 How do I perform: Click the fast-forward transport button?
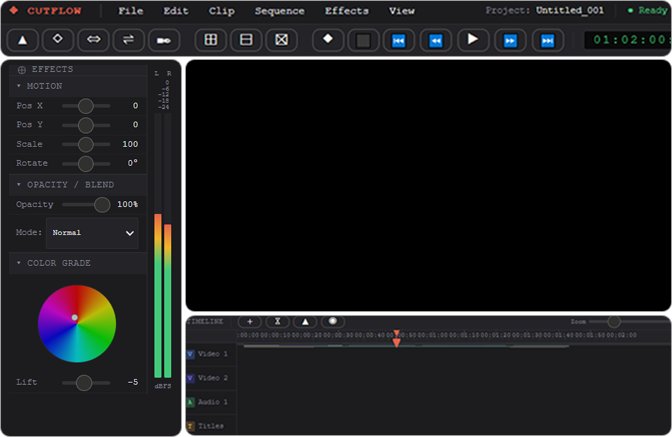(x=509, y=41)
